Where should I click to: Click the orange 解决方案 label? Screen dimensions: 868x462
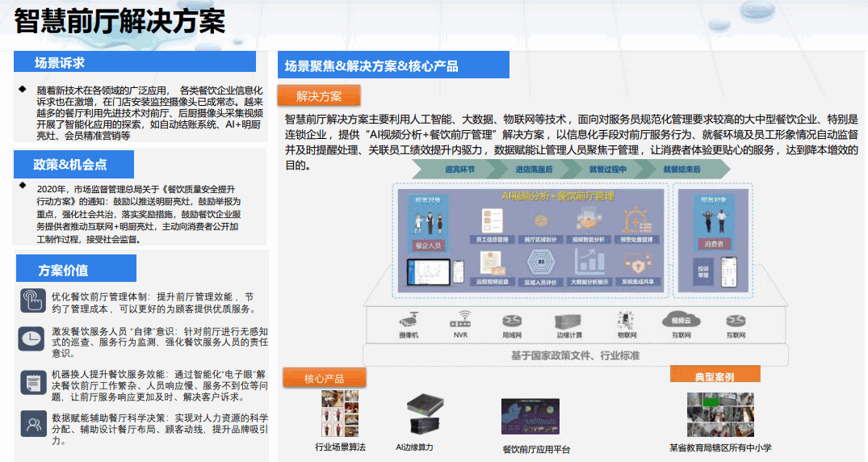tap(319, 97)
